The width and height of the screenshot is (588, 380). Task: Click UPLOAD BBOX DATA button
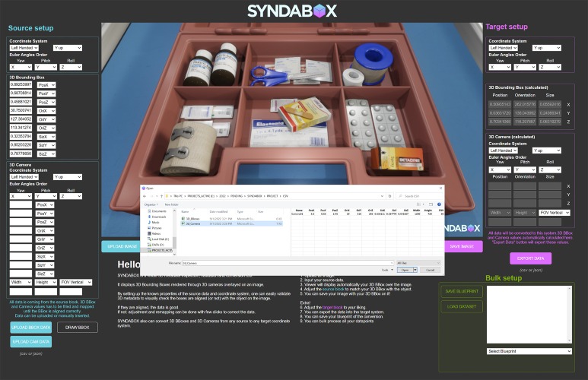[30, 327]
